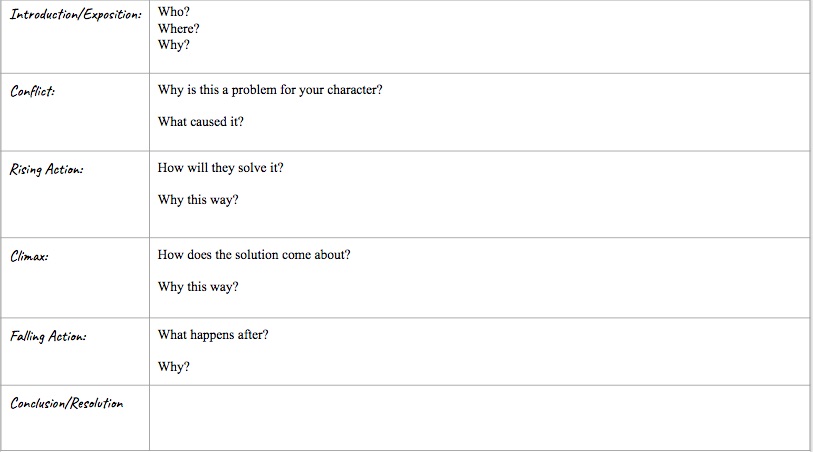Viewport: 813px width, 452px height.
Task: Click 'Why this way?' in Rising Action row
Action: [x=198, y=200]
